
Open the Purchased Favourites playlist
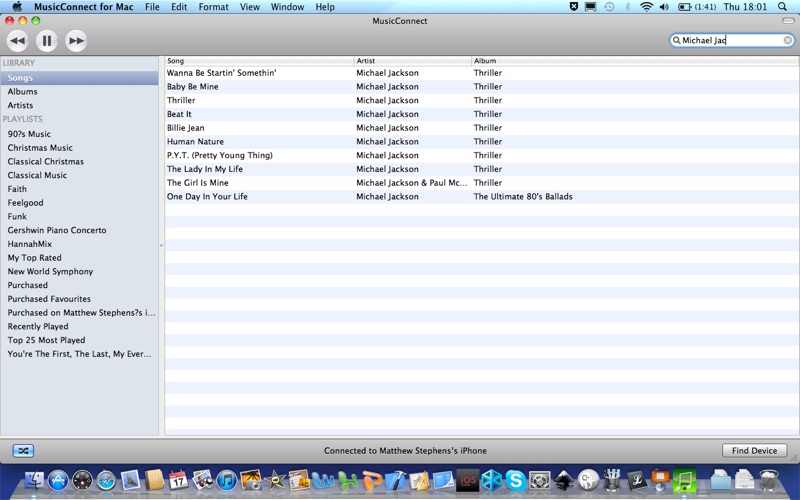[x=79, y=299]
